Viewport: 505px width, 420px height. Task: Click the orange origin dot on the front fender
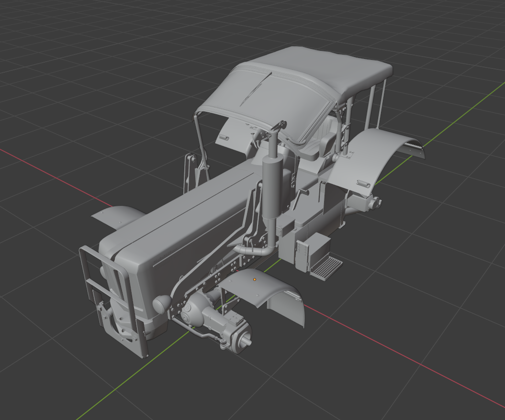click(255, 279)
